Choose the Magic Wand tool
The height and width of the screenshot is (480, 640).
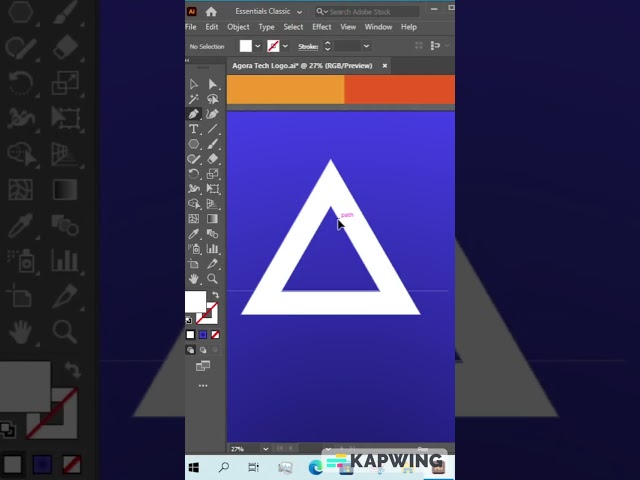[x=193, y=99]
